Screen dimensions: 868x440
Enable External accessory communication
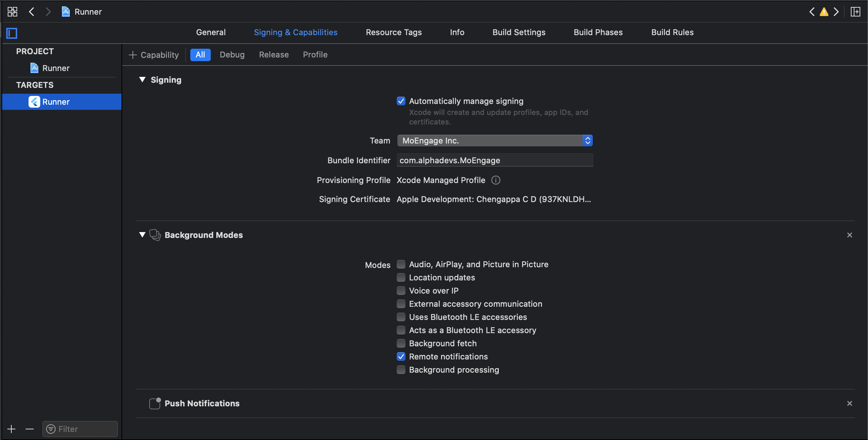401,304
